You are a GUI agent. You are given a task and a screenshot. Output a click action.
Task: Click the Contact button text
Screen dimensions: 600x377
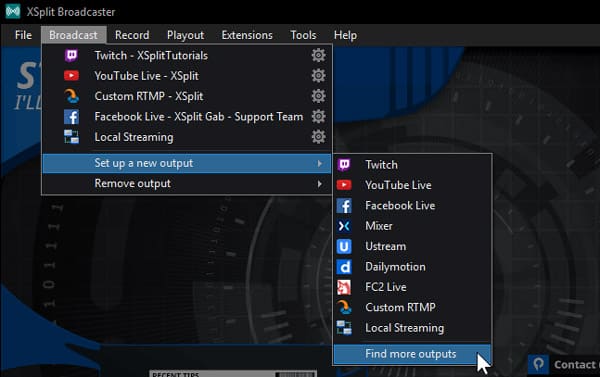pos(576,365)
